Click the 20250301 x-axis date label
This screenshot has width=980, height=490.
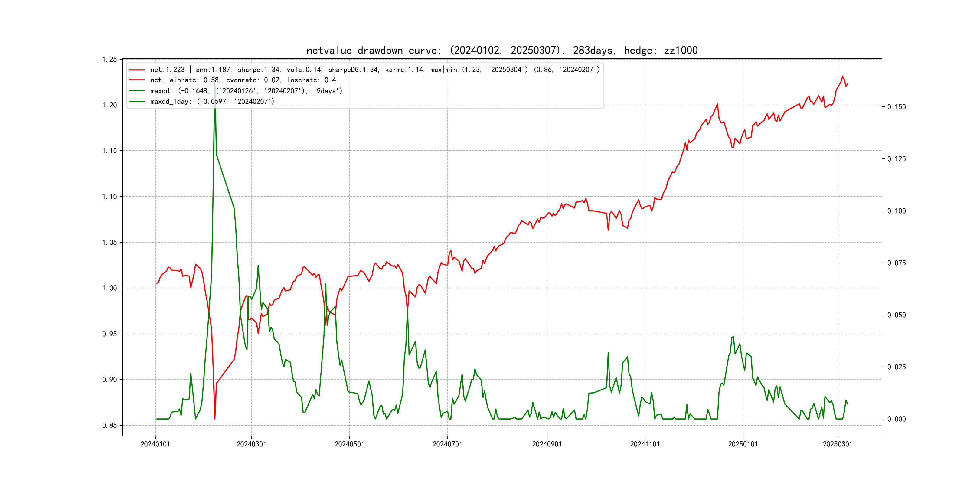837,444
